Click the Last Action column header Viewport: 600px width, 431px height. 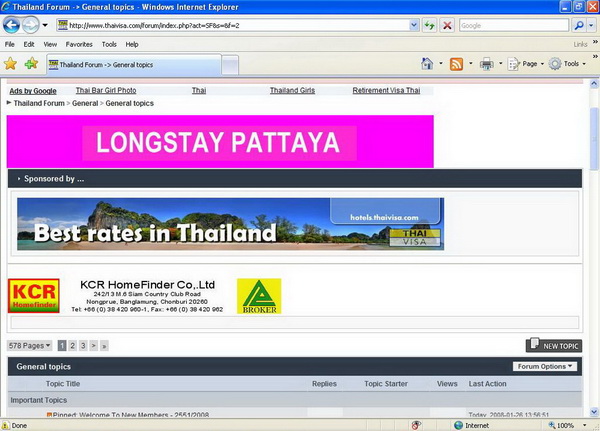click(488, 384)
